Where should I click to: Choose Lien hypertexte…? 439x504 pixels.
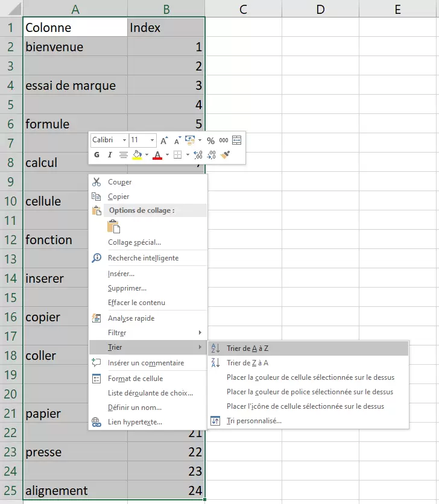148,422
